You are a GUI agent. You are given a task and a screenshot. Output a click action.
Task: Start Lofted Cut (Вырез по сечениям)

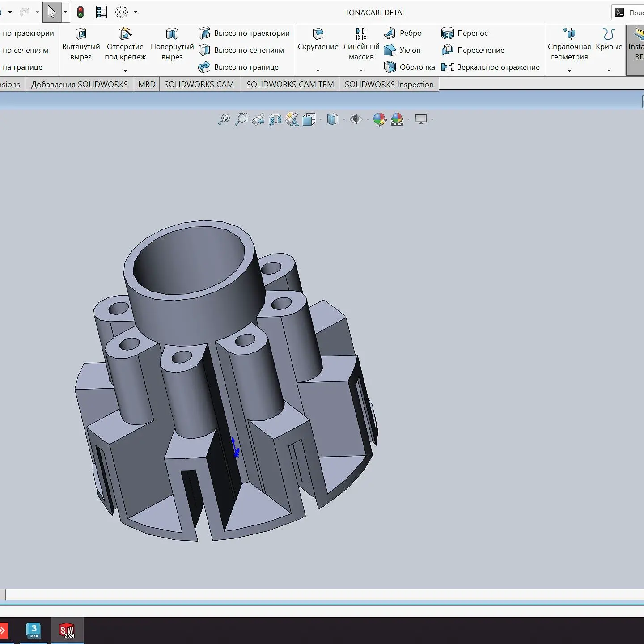(241, 50)
